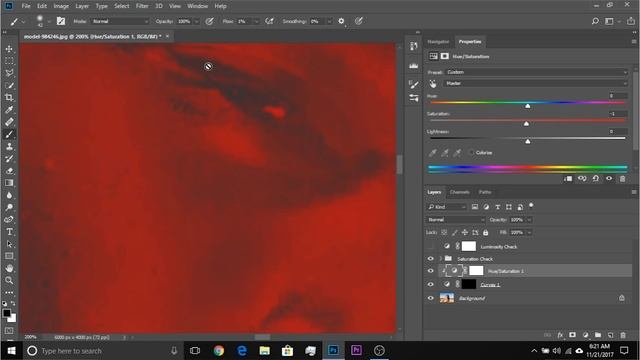Open layer blend mode Normal dropdown
Viewport: 640px width, 360px height.
[456, 220]
